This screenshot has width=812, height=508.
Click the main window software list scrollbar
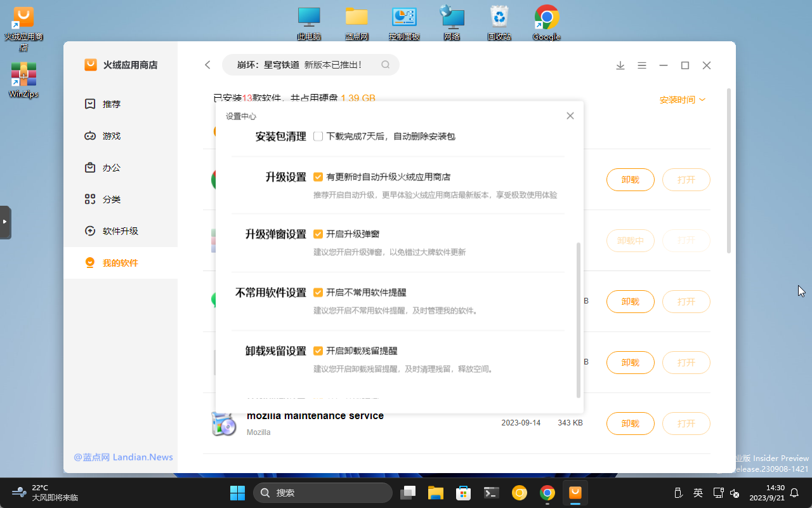tap(729, 171)
